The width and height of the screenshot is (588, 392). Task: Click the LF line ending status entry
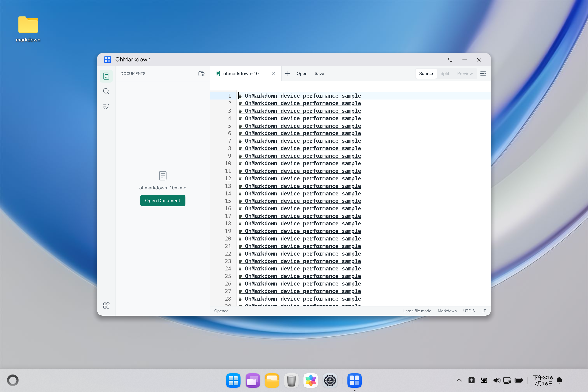pos(484,311)
